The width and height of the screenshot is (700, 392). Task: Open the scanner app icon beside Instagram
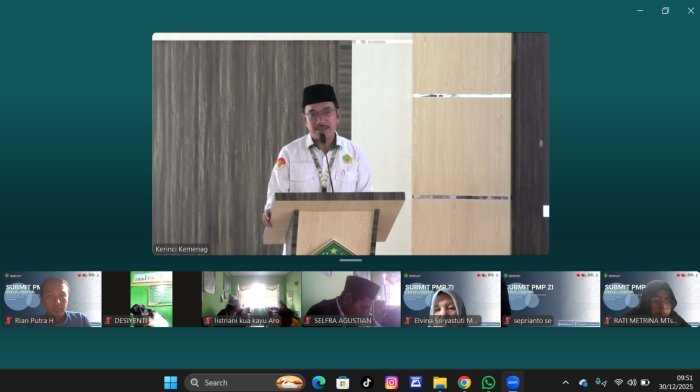(x=416, y=383)
